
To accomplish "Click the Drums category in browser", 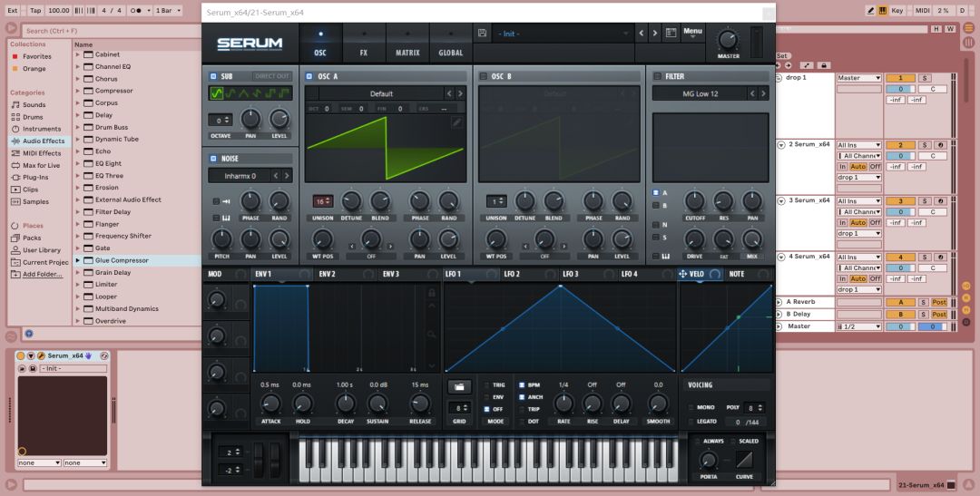I will [x=33, y=117].
